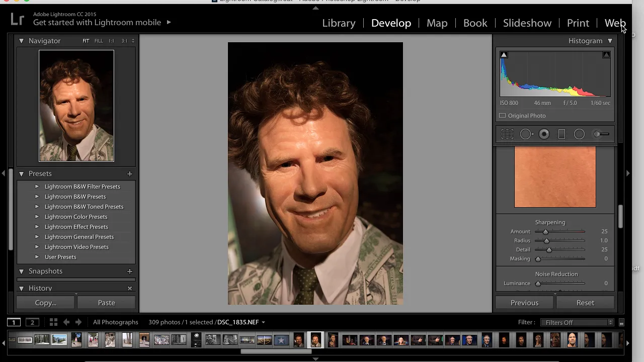The width and height of the screenshot is (644, 362).
Task: Switch to the Library module
Action: [339, 23]
